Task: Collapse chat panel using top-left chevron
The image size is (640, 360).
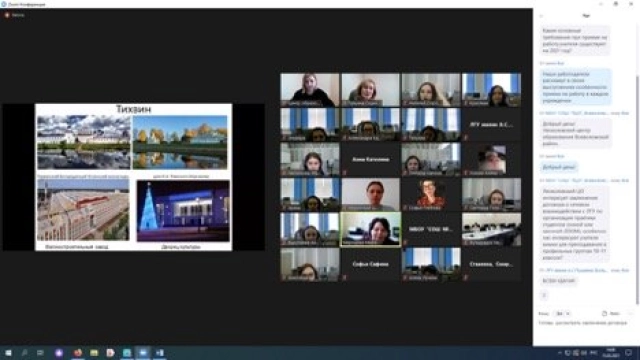Action: [541, 16]
